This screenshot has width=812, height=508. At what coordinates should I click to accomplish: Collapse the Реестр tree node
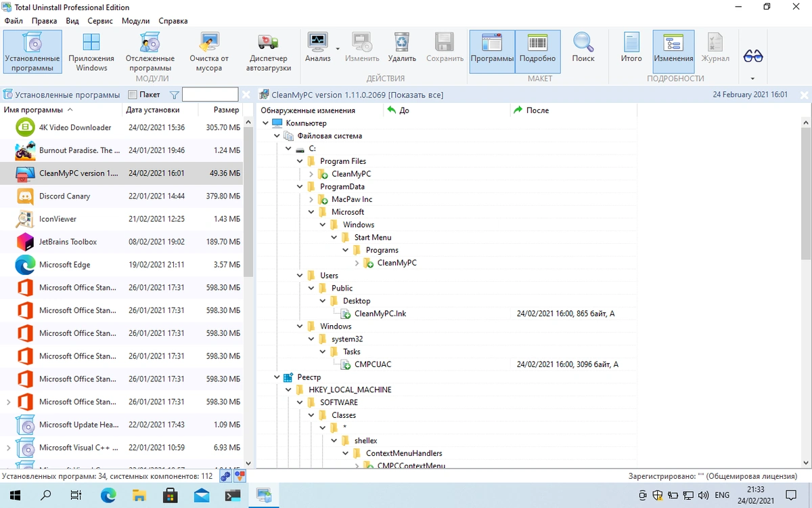click(x=277, y=377)
